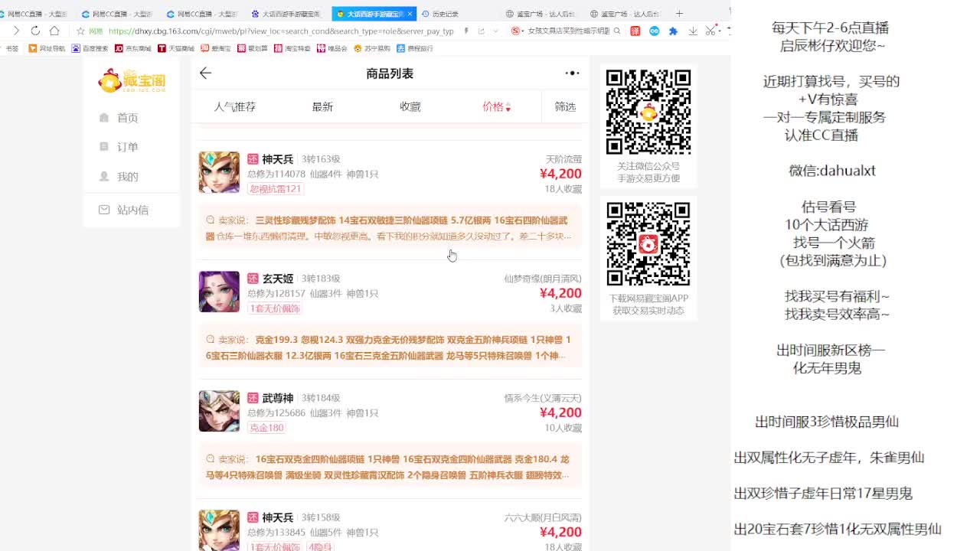980x551 pixels.
Task: Open the 百度搜索 bookmark
Action: click(90, 48)
